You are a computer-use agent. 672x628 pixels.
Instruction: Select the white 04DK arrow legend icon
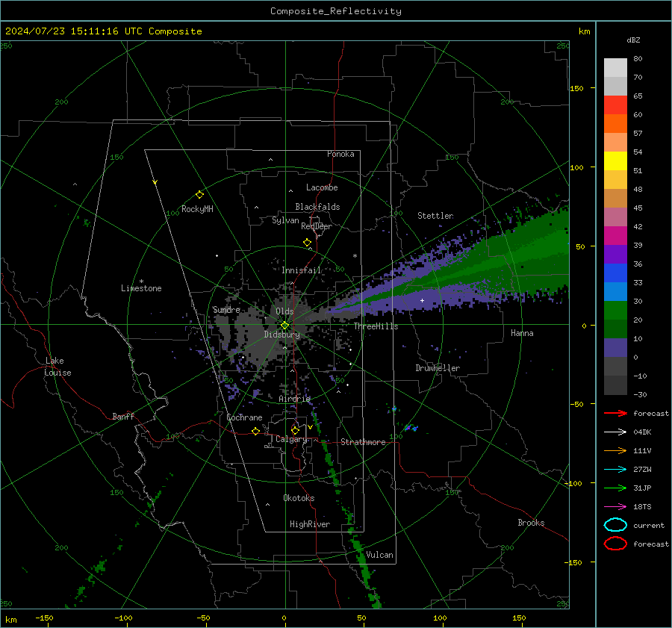pos(615,432)
